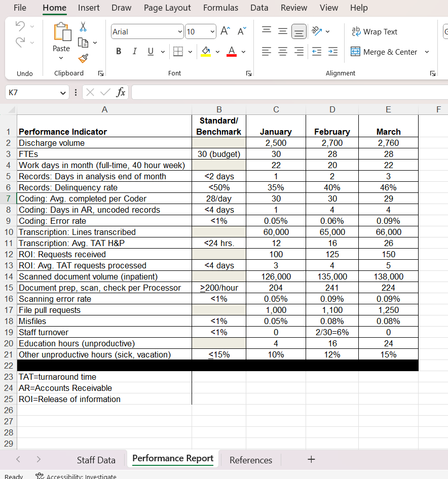The width and height of the screenshot is (448, 479).
Task: Click the Orientation text angle icon
Action: point(317,31)
